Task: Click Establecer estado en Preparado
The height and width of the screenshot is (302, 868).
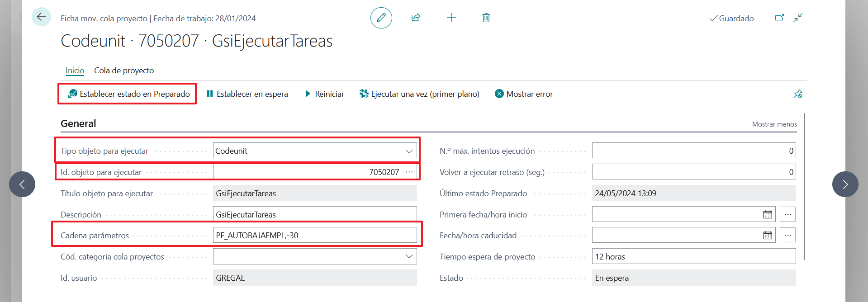Action: [129, 94]
